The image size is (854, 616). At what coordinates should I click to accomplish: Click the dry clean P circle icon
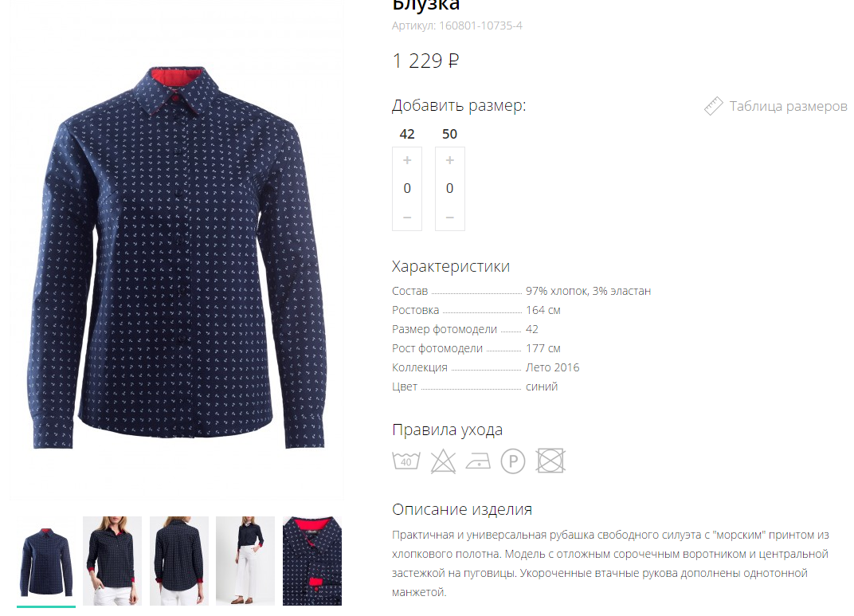[513, 461]
